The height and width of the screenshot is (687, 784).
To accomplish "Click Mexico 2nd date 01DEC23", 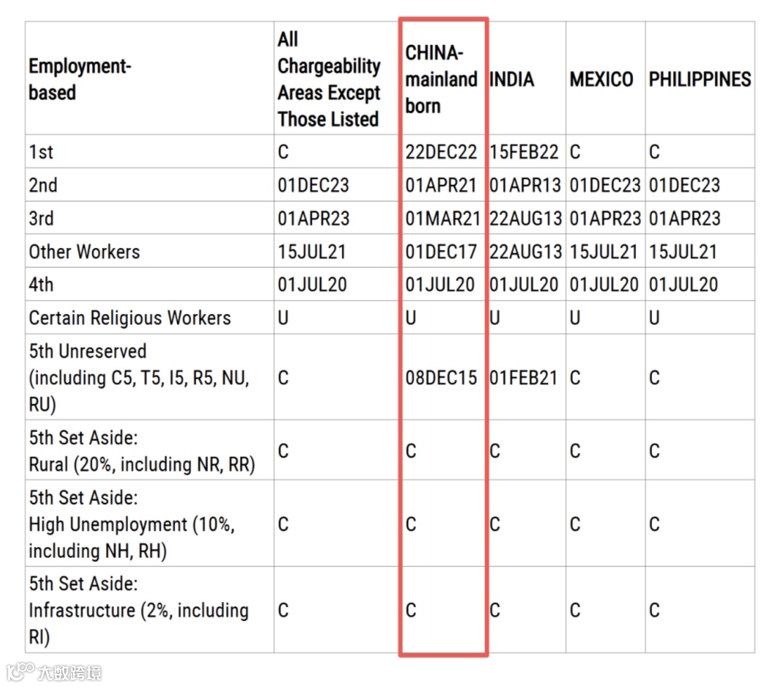I will click(605, 186).
